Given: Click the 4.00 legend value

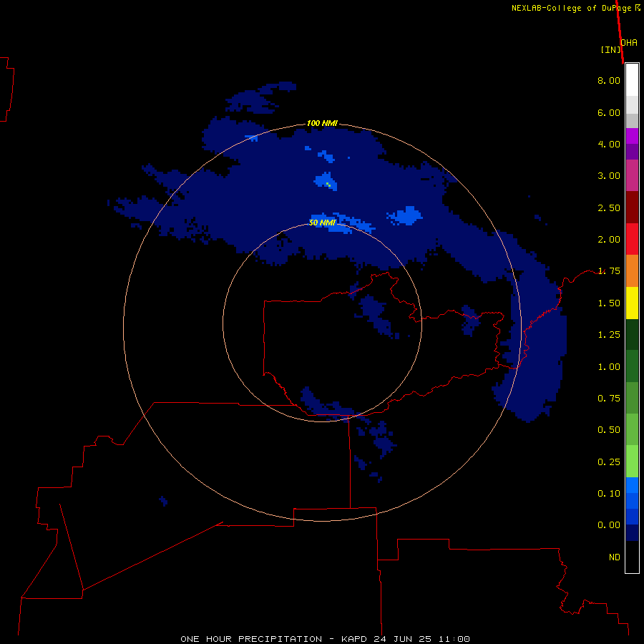Looking at the screenshot, I should click(609, 144).
